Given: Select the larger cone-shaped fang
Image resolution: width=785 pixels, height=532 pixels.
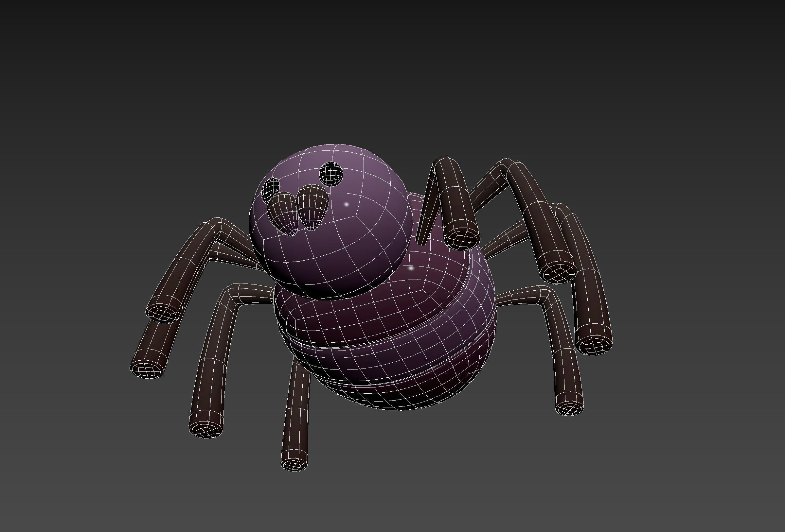Looking at the screenshot, I should coord(312,207).
